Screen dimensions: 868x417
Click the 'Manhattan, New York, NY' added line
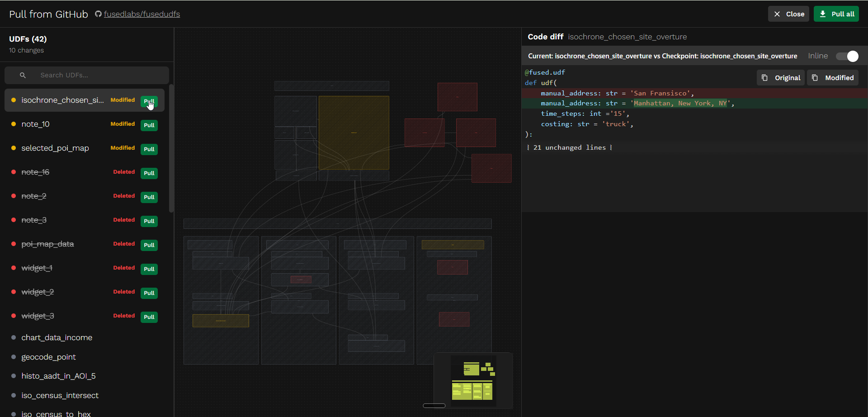pos(694,104)
